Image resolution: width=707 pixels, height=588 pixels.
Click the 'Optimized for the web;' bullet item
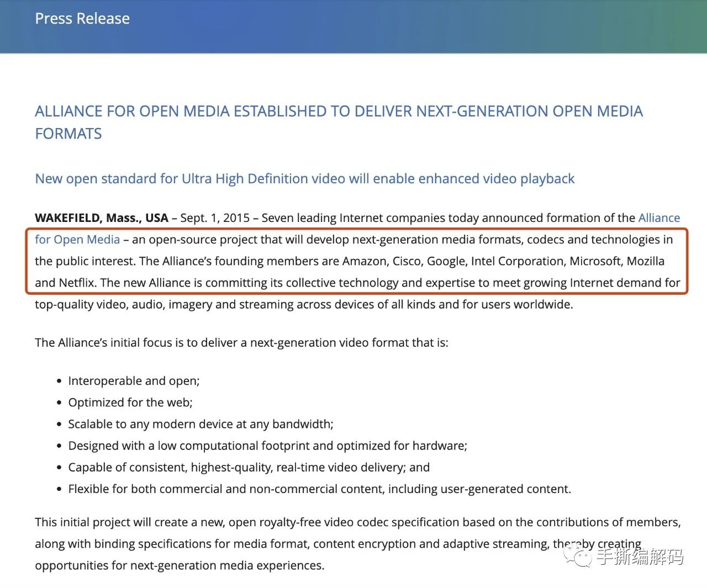130,402
